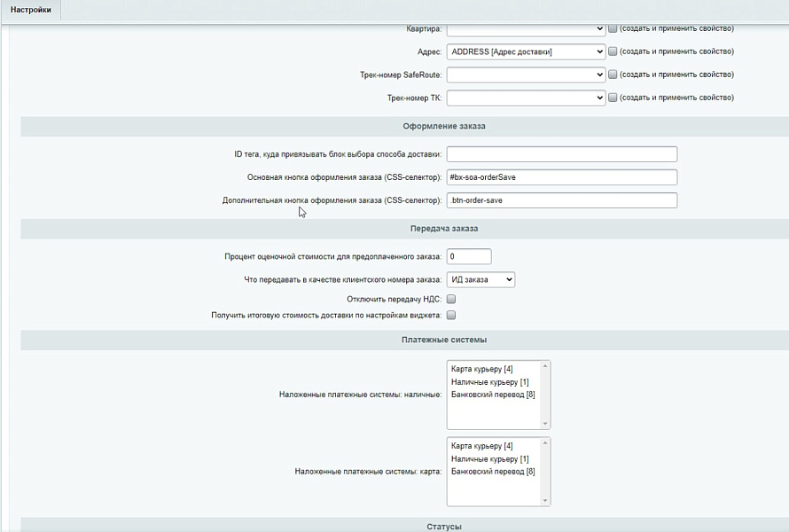Viewport: 789px width, 532px height.
Task: Click the field containing .btn-order-save
Action: [561, 200]
